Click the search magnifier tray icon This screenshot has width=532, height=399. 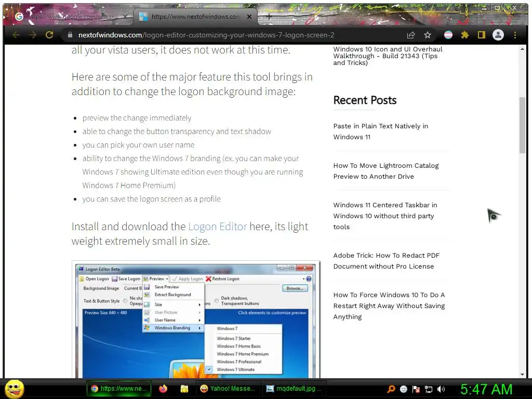(391, 389)
